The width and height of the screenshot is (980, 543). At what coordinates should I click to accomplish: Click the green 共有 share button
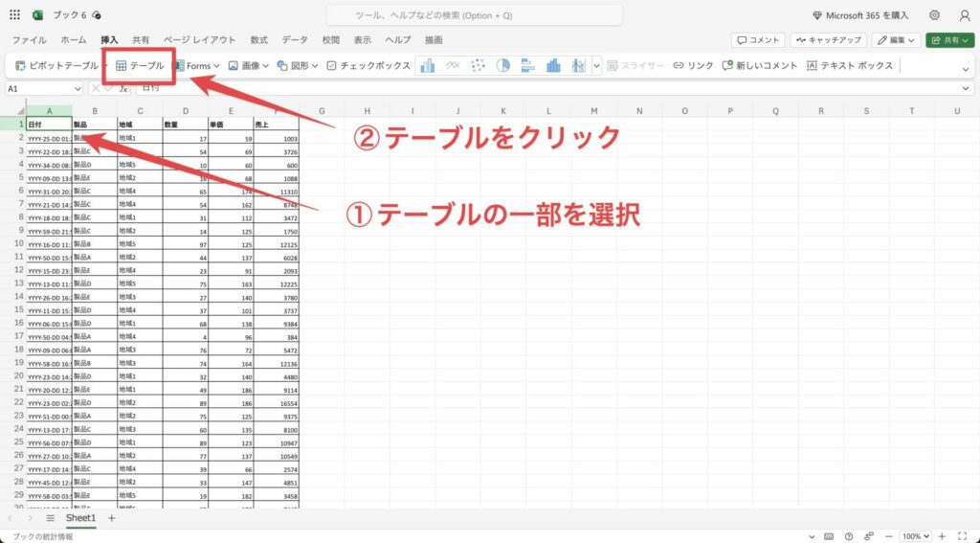(948, 40)
